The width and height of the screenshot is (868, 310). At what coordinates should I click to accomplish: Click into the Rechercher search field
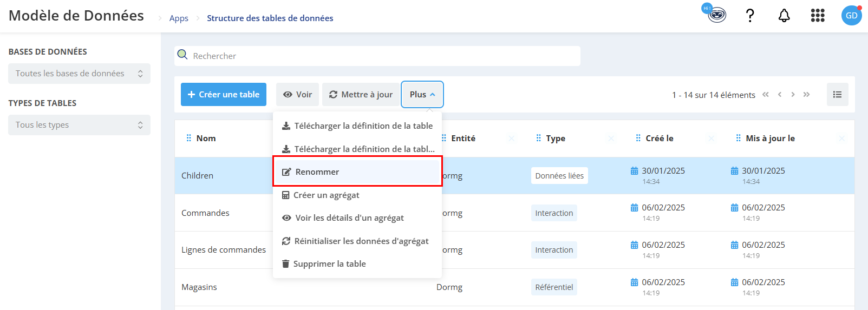pyautogui.click(x=377, y=56)
